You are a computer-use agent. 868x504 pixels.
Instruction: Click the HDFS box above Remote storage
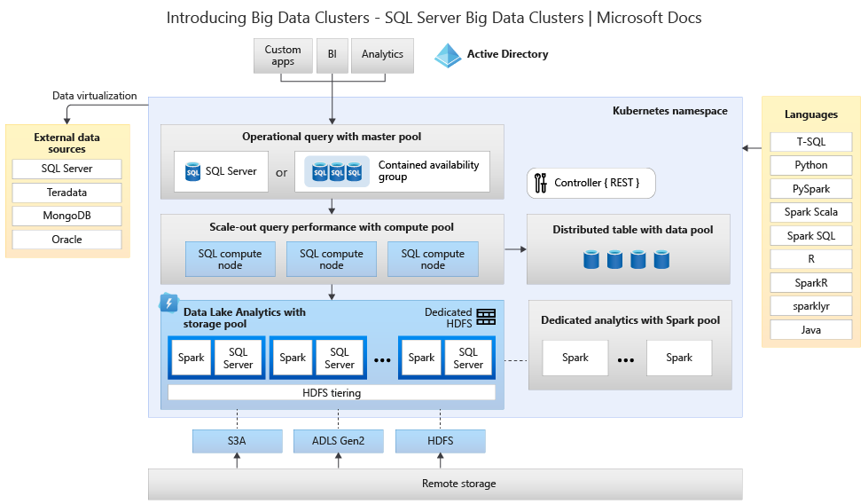441,441
